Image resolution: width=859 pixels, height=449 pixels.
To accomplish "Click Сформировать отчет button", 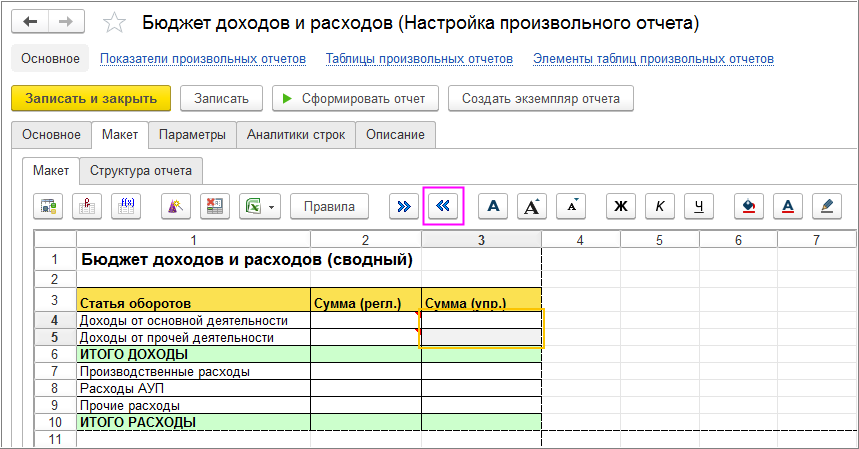I will pos(355,98).
